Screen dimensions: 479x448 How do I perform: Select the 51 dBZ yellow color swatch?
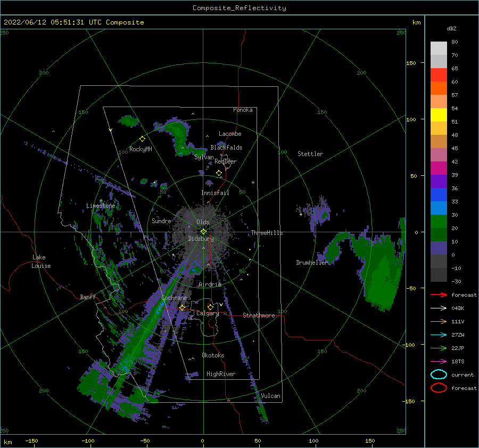click(x=439, y=115)
